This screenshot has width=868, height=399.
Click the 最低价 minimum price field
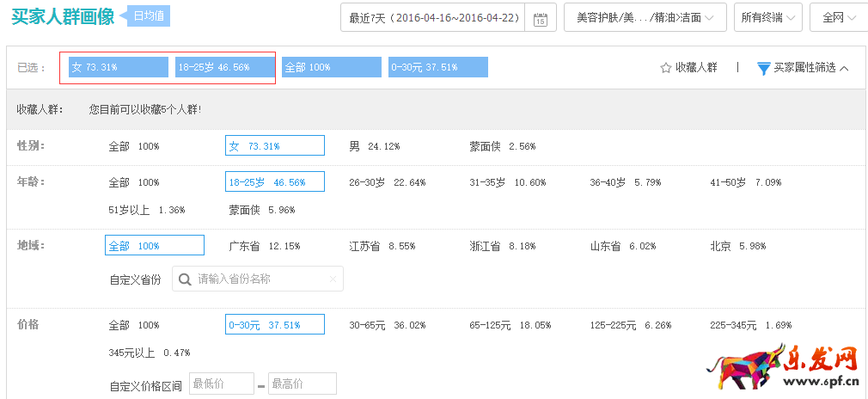coord(221,384)
